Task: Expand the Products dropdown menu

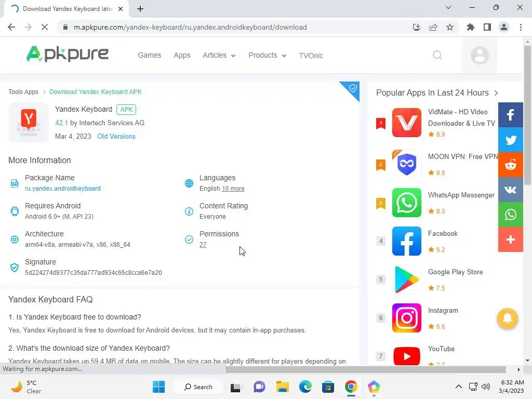Action: tap(268, 55)
